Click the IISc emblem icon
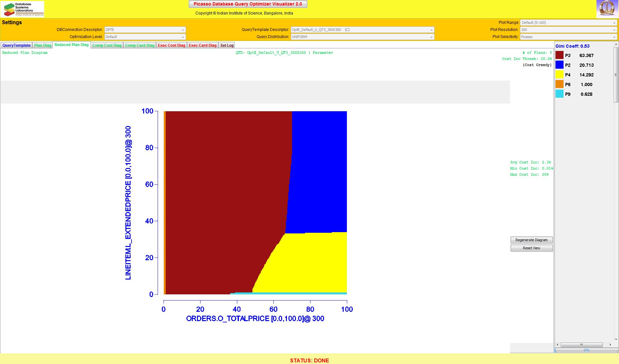The image size is (619, 364). pyautogui.click(x=607, y=9)
